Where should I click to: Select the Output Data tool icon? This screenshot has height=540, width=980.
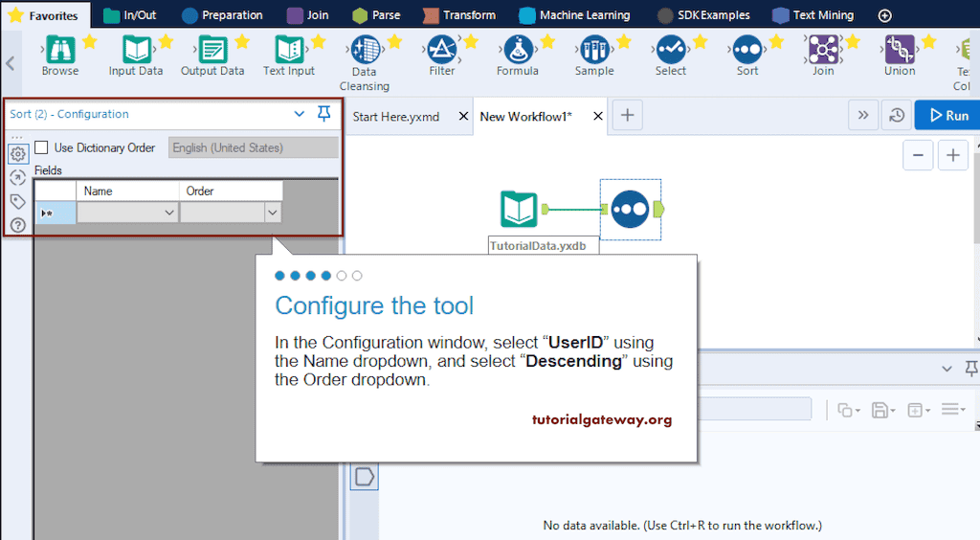[212, 50]
